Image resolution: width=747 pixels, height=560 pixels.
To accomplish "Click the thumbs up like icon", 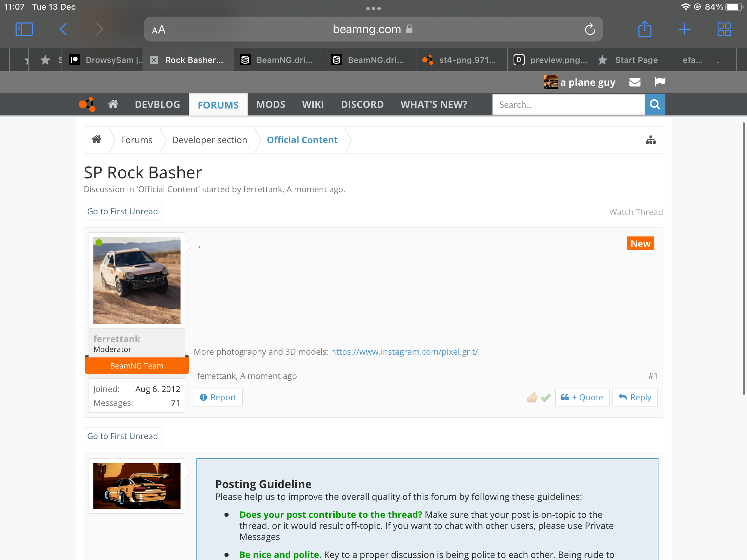I will tap(532, 398).
